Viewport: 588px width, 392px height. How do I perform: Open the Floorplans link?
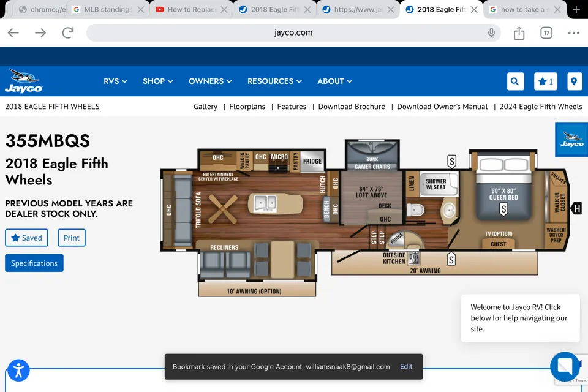[x=247, y=107]
